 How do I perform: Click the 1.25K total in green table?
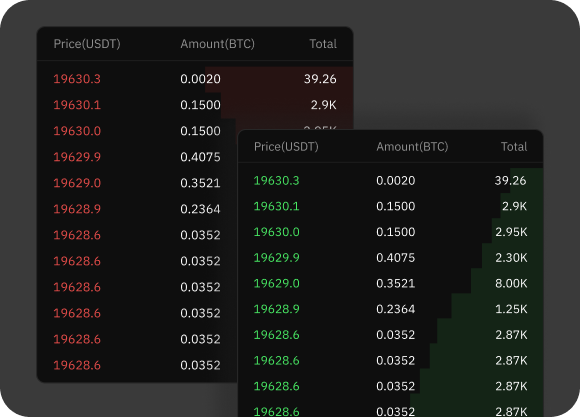tap(511, 309)
